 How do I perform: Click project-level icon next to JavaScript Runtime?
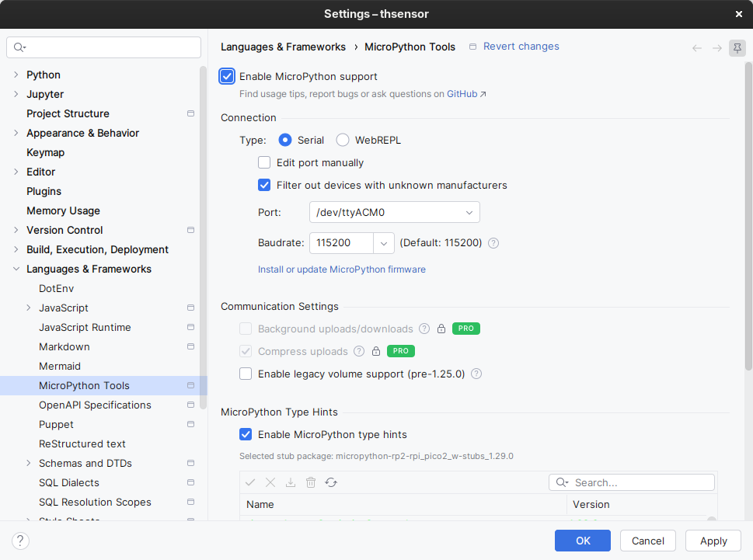(x=190, y=327)
